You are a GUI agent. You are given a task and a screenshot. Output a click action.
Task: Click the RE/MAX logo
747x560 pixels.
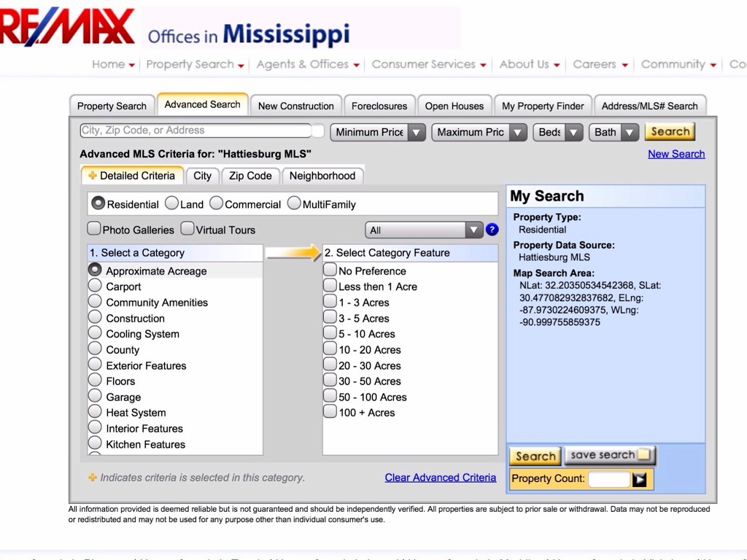tap(67, 28)
